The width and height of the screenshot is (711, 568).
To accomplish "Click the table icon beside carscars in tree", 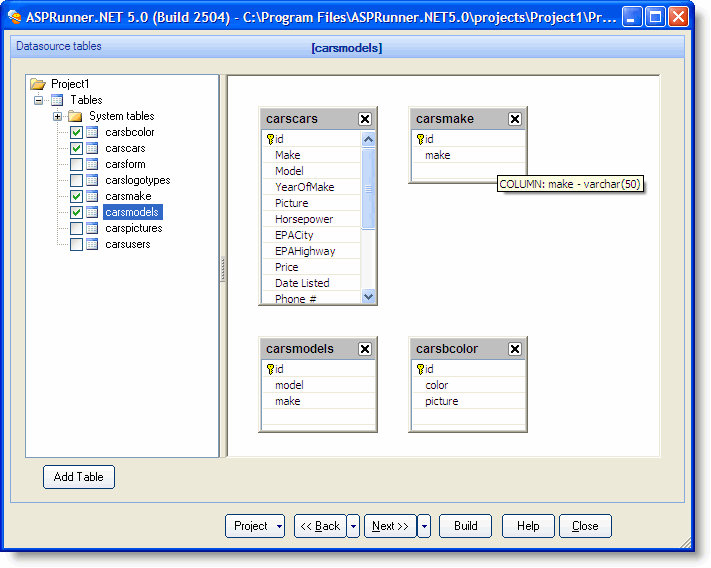I will 92,148.
